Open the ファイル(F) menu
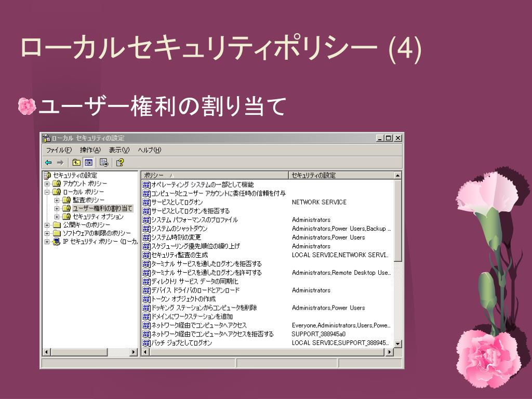532x399 pixels. 59,150
